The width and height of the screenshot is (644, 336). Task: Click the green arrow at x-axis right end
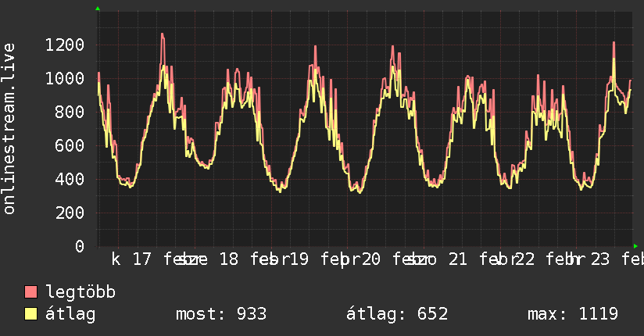coord(636,246)
